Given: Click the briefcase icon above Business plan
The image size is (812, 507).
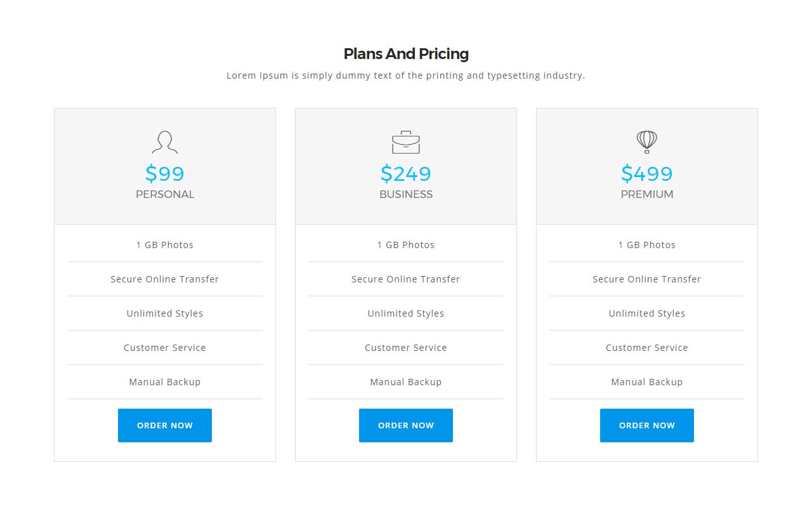Looking at the screenshot, I should (x=406, y=142).
